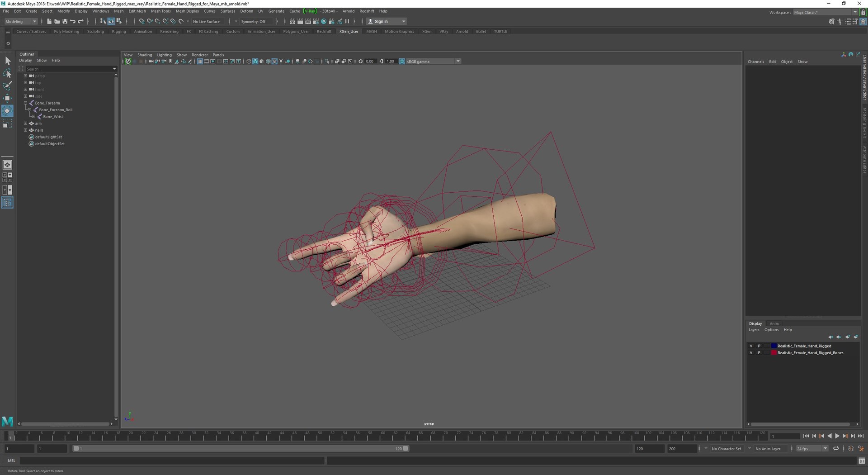This screenshot has width=868, height=475.
Task: Switch to the Rigging shelf tab
Action: click(119, 32)
